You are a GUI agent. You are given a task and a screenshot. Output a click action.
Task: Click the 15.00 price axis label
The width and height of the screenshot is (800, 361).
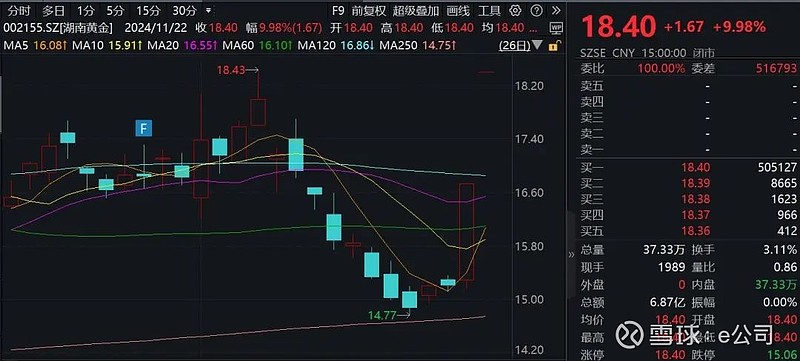pos(529,299)
